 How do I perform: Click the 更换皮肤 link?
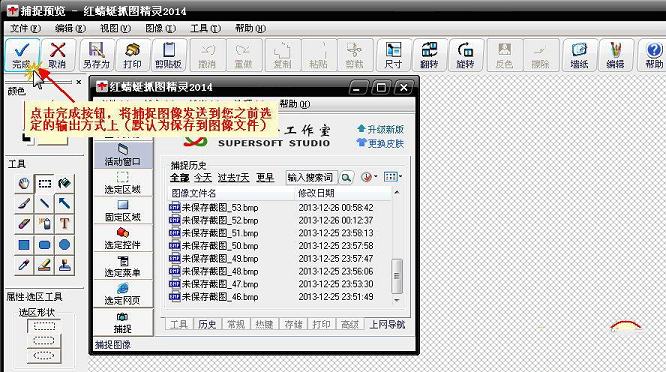381,144
